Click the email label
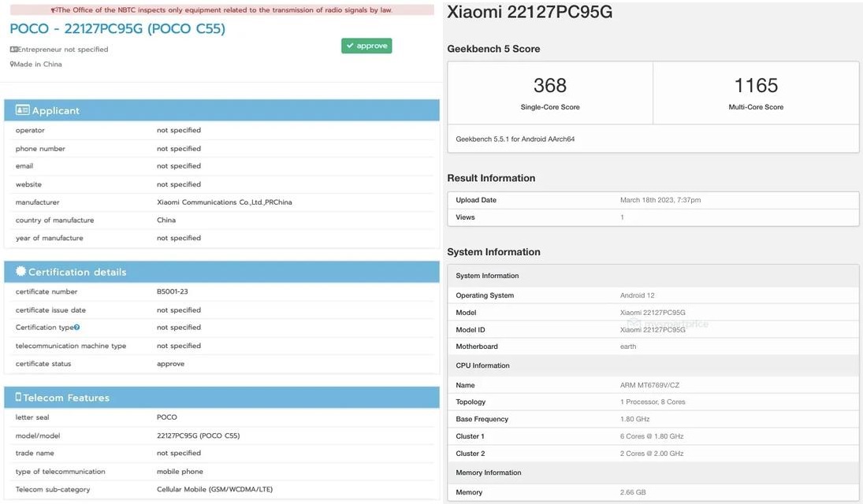Viewport: 863px width, 504px height. [24, 165]
